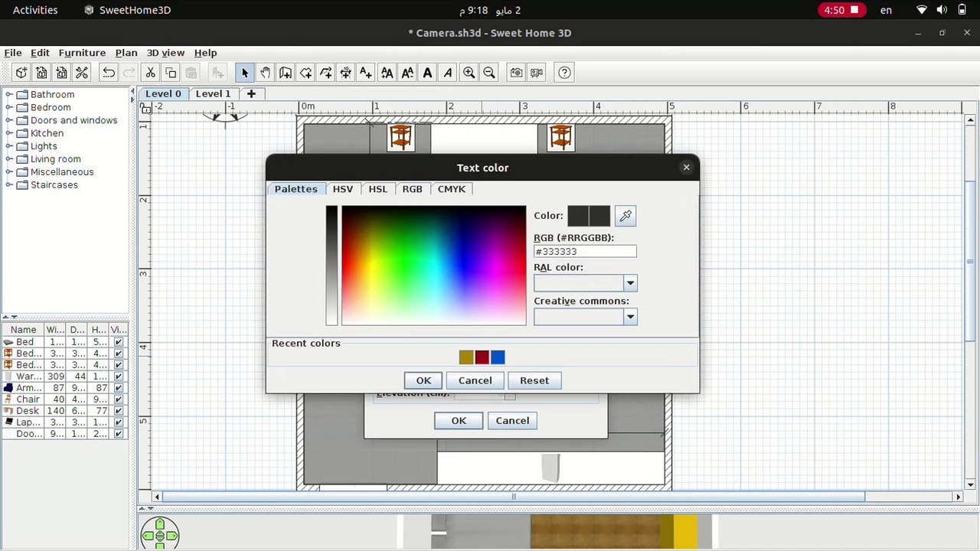The width and height of the screenshot is (980, 551).
Task: Switch to the HSV tab
Action: point(342,189)
